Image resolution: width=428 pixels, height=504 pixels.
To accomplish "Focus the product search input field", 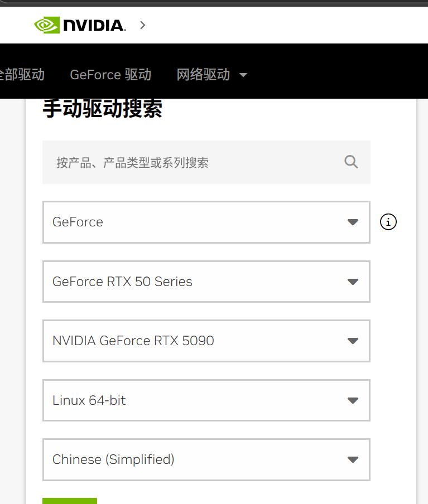I will (x=206, y=162).
